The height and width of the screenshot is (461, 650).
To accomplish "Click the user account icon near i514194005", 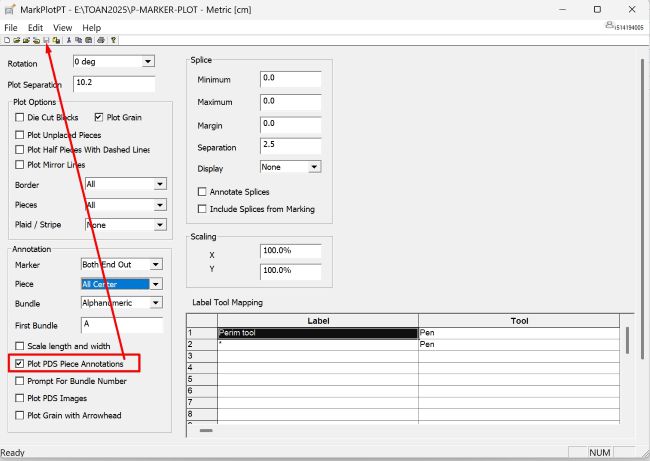I will [x=609, y=25].
